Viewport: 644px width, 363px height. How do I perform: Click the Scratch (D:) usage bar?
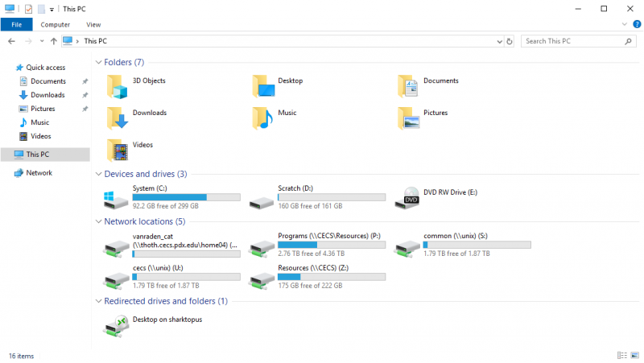332,197
